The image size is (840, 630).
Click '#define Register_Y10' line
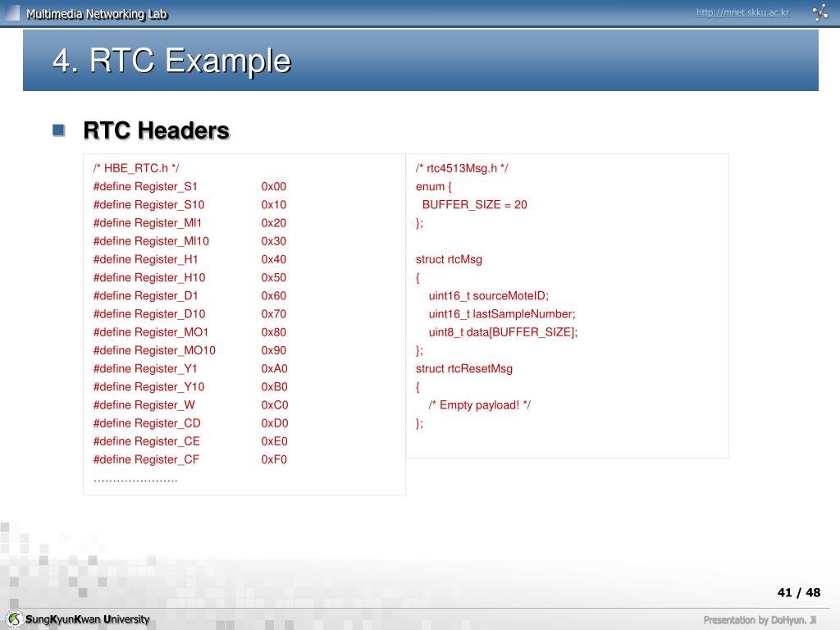[x=149, y=387]
